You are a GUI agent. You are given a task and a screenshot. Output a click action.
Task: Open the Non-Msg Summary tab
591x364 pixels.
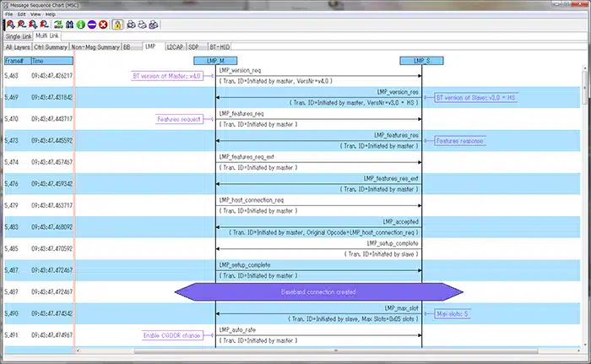[95, 47]
